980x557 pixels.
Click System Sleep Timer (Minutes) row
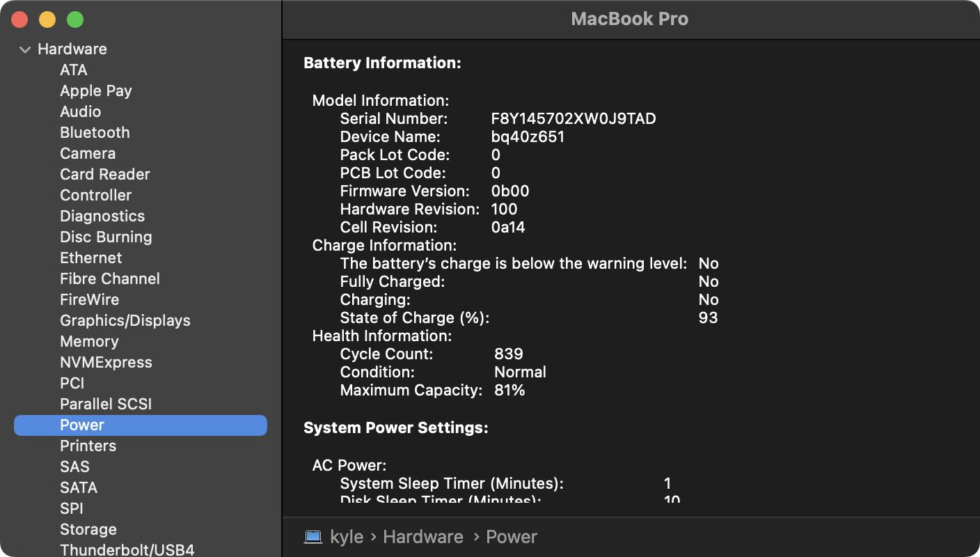(506, 483)
